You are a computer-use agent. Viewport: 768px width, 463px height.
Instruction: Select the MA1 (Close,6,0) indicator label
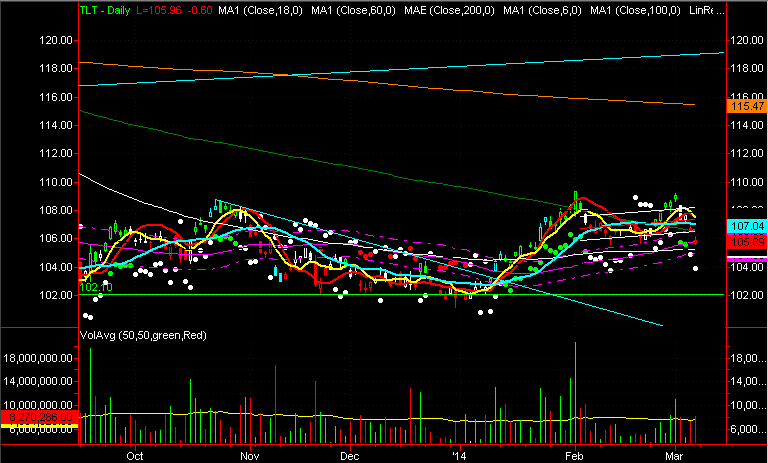tap(542, 10)
